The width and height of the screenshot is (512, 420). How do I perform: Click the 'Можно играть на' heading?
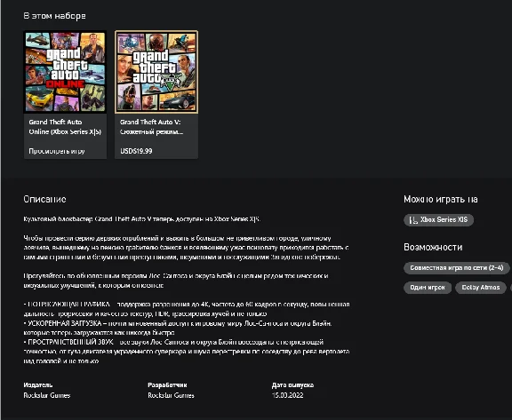pyautogui.click(x=441, y=199)
